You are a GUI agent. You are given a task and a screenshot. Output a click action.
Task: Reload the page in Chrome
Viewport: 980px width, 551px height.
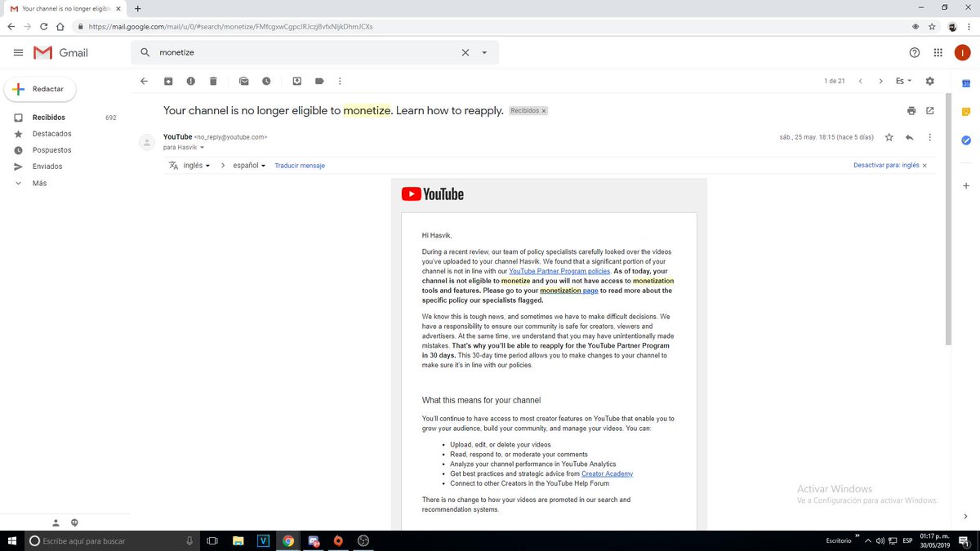point(44,26)
